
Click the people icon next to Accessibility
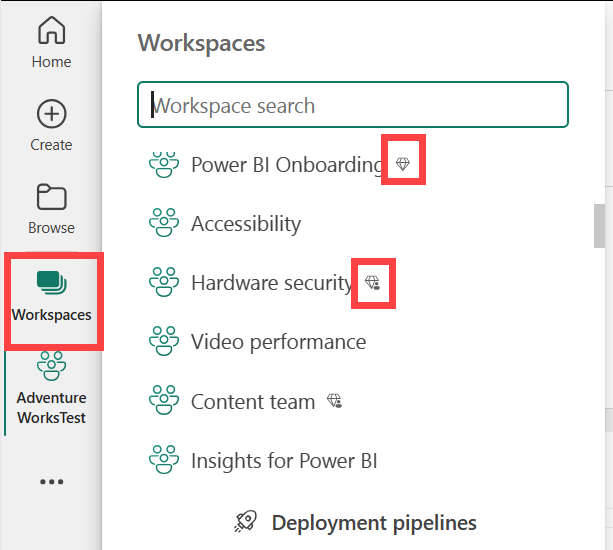[x=162, y=224]
